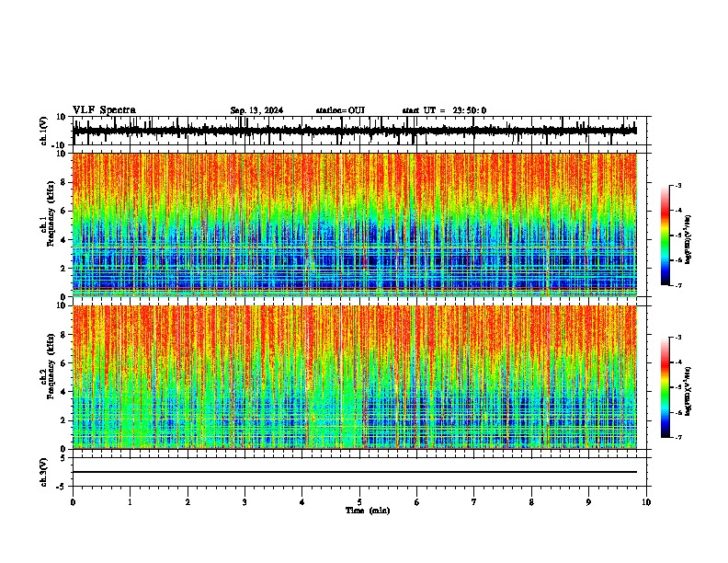The image size is (728, 563).
Task: Click the log(PSD) label beside ch.2 colorbar
Action: point(688,391)
